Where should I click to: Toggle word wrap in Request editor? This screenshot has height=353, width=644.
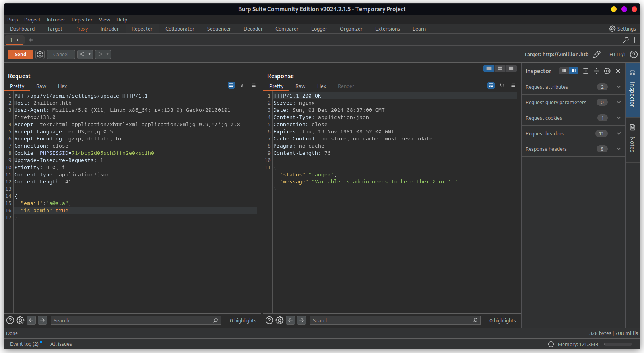pos(231,85)
